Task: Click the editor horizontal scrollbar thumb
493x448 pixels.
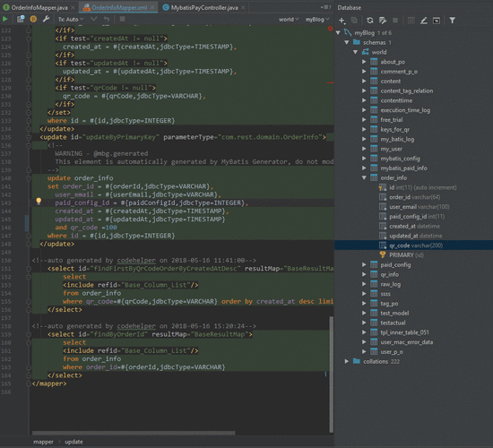Action: 134,434
